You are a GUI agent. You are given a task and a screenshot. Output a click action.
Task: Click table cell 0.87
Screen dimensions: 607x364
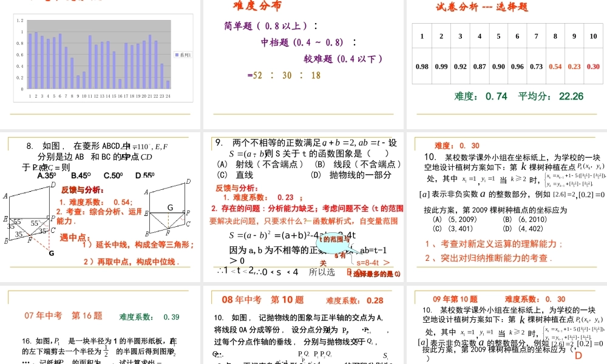coord(480,67)
